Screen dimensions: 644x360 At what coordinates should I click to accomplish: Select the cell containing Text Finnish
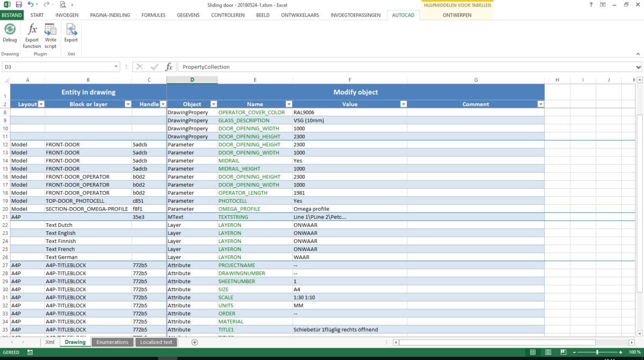(x=89, y=241)
